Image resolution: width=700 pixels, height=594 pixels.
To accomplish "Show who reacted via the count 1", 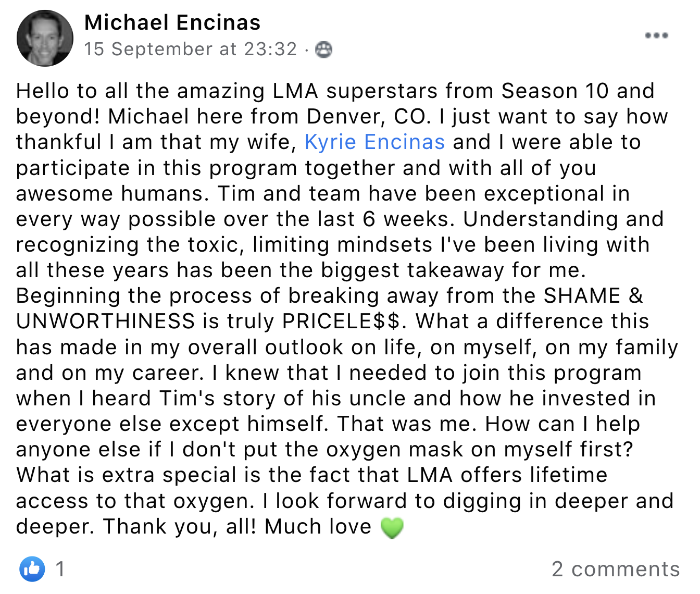I will pos(60,568).
